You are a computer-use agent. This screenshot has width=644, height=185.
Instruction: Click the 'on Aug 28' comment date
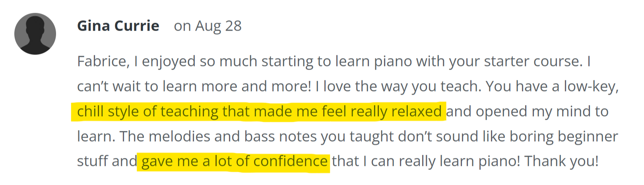point(208,26)
